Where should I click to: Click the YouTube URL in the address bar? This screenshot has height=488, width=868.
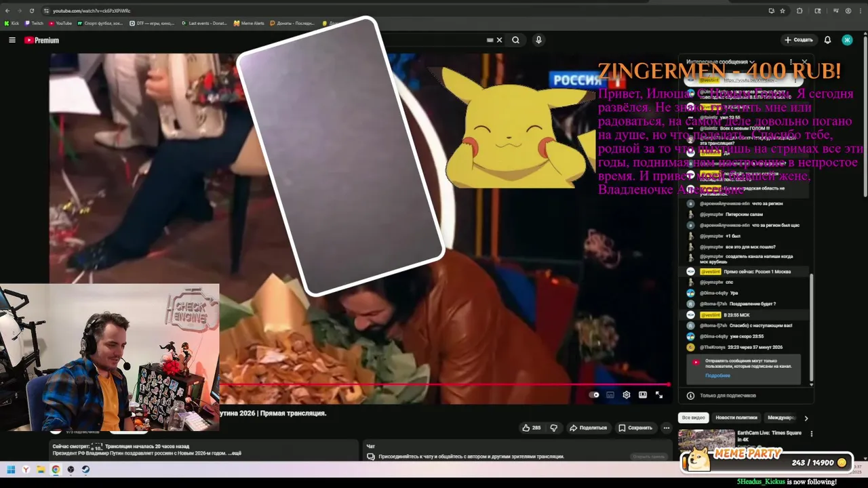coord(92,11)
